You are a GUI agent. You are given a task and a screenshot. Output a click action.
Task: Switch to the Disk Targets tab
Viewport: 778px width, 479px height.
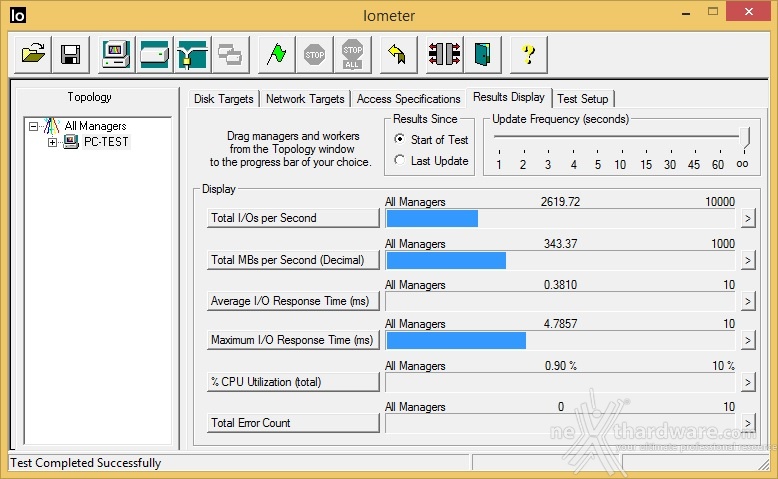click(x=223, y=99)
